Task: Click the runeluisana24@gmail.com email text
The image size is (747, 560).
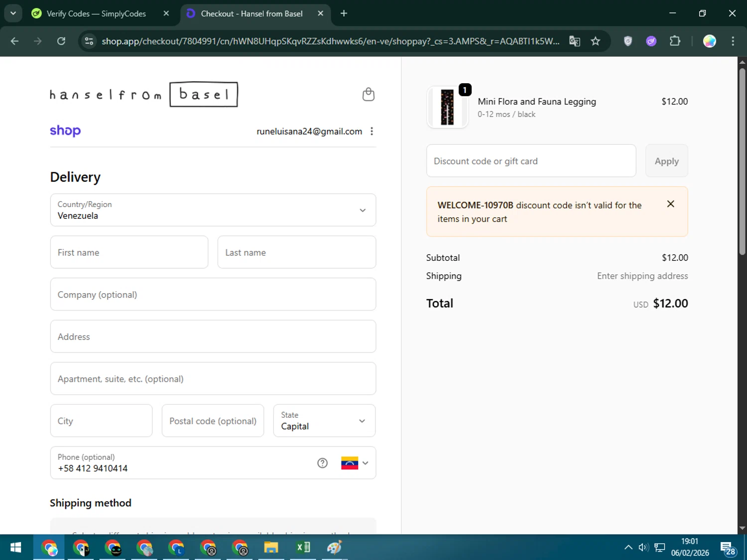Action: 309,131
